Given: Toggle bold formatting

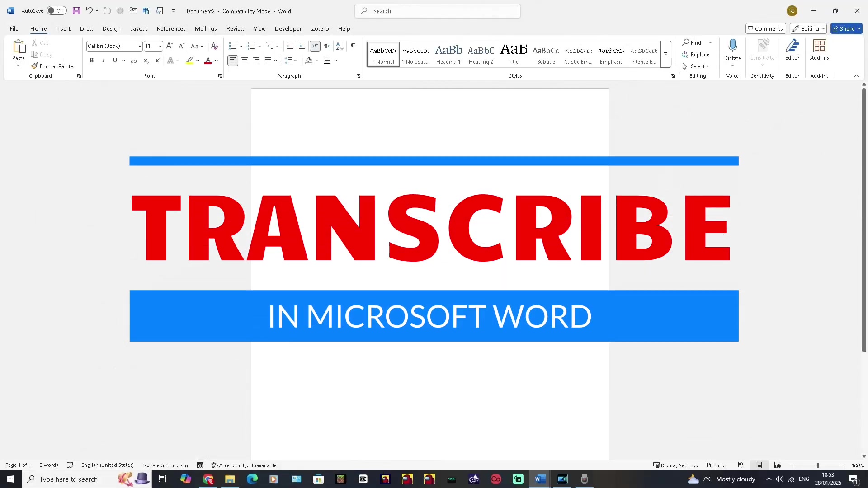Looking at the screenshot, I should (92, 60).
